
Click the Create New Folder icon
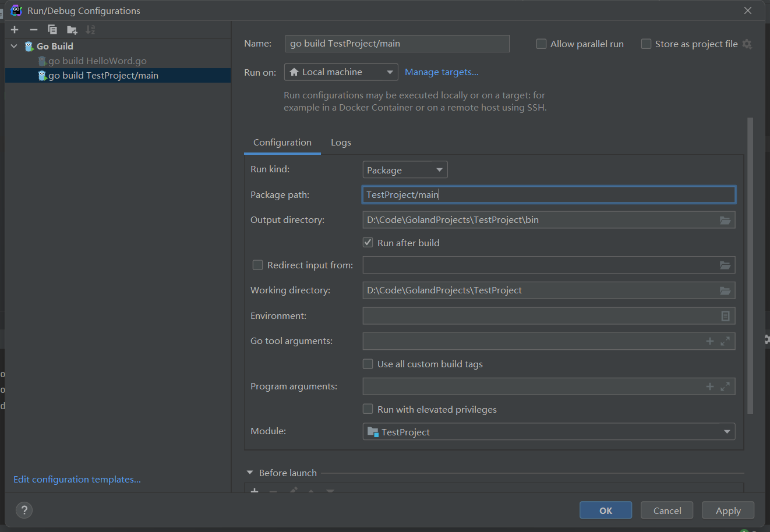(x=72, y=30)
